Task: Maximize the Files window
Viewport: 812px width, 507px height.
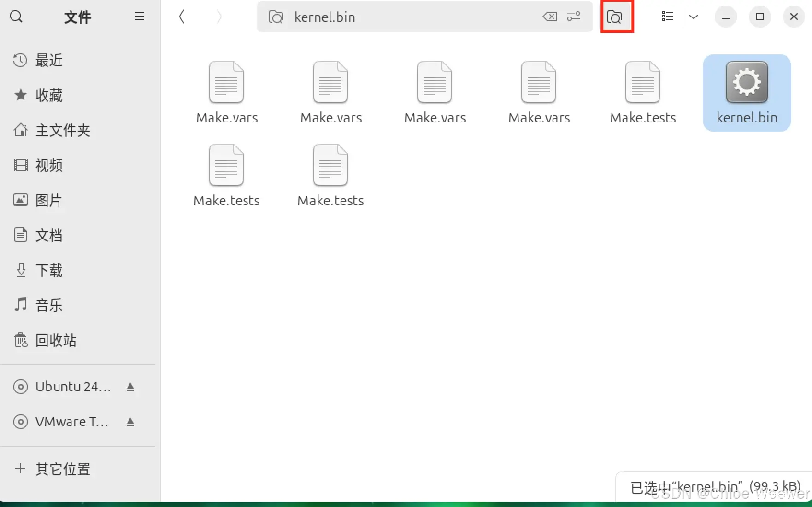Action: 760,17
